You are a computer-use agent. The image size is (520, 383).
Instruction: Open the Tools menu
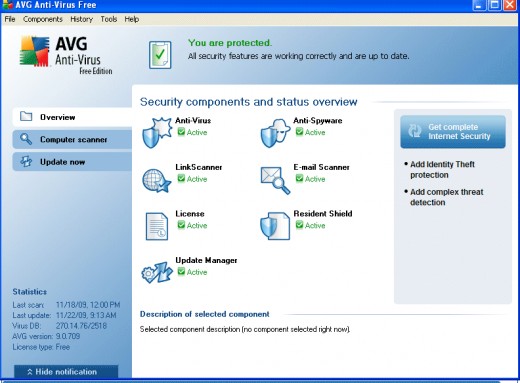(x=109, y=19)
